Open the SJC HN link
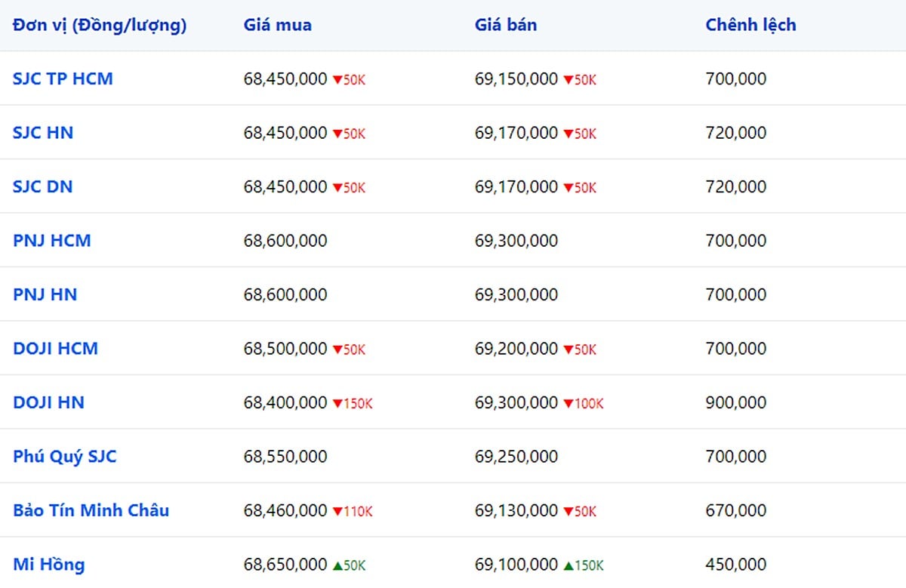This screenshot has height=588, width=906. click(x=43, y=133)
